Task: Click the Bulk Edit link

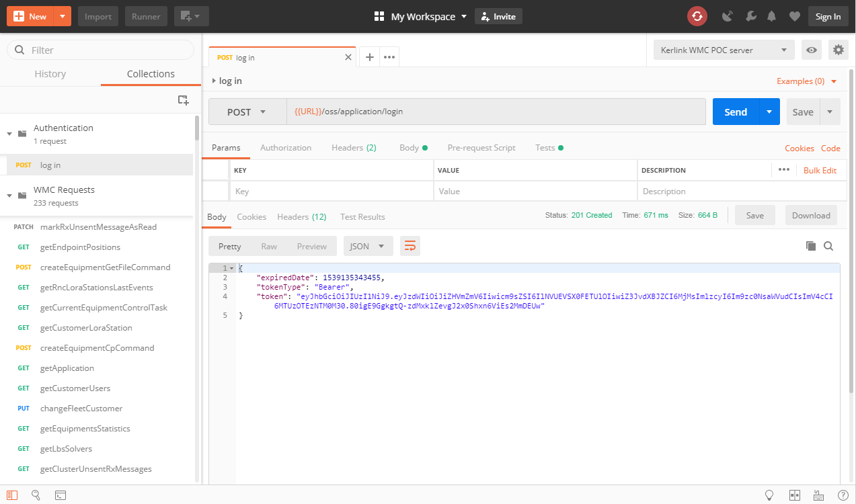Action: tap(820, 170)
